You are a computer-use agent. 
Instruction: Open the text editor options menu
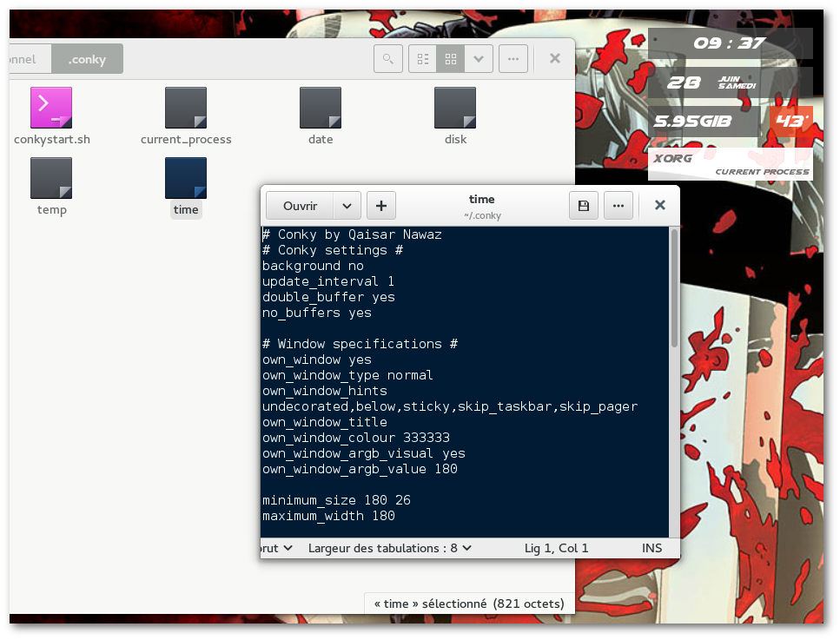coord(618,206)
